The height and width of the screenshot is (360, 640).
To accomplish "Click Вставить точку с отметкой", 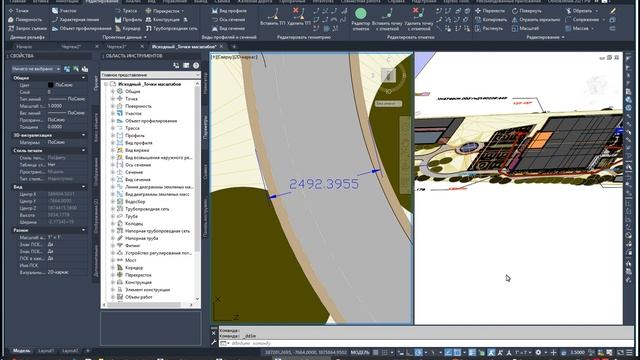I will (x=387, y=19).
